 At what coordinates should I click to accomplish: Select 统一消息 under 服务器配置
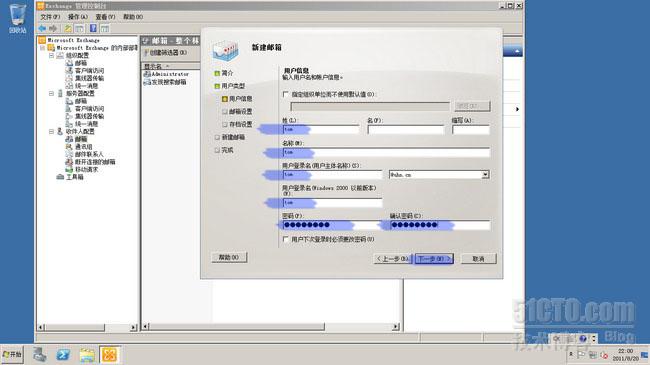coord(86,124)
